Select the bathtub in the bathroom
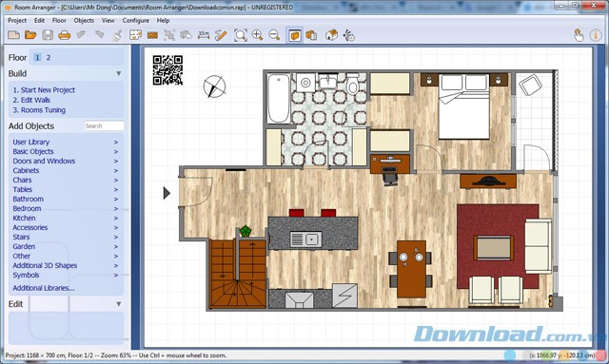609x364 pixels. click(278, 99)
